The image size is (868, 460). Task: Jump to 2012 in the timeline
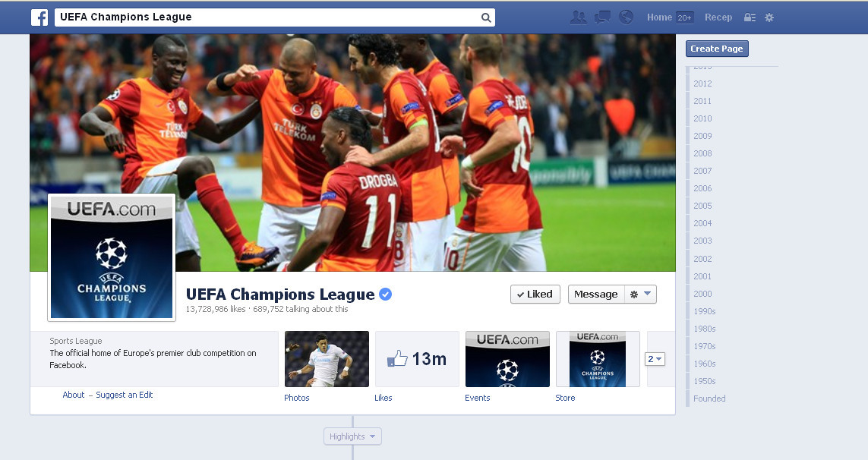coord(702,83)
